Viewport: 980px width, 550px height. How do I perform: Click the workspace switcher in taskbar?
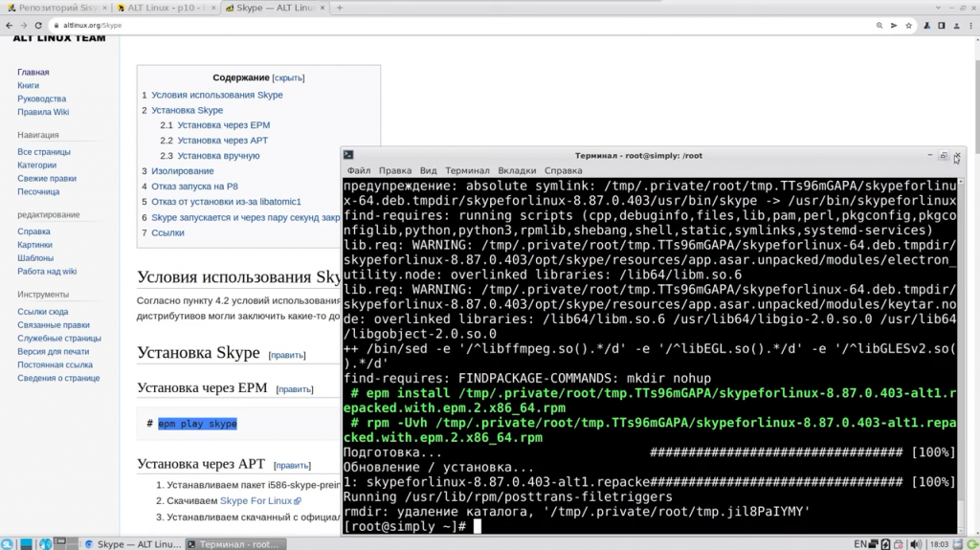pyautogui.click(x=66, y=543)
